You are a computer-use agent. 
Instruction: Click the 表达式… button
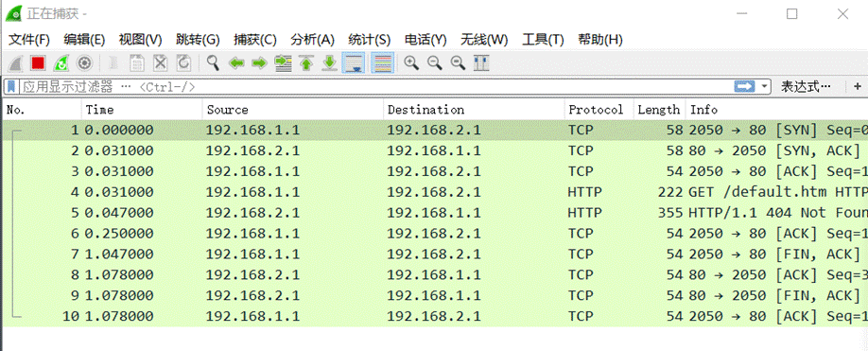pyautogui.click(x=806, y=86)
